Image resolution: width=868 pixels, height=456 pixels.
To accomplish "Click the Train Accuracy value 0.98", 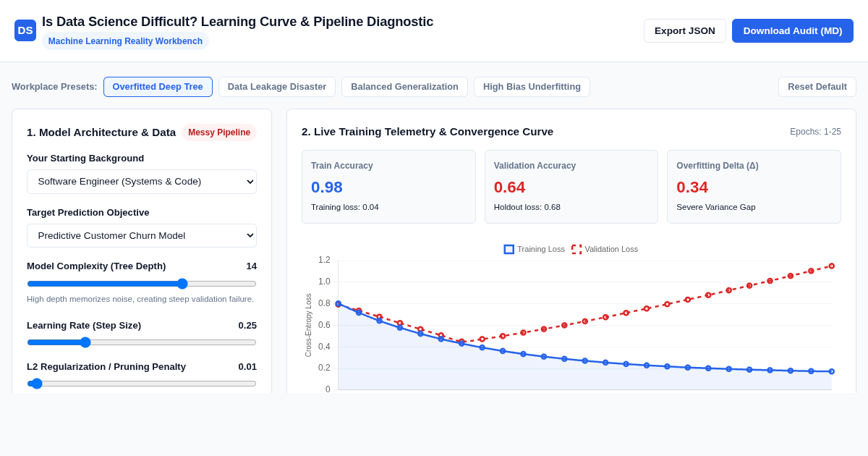I will pyautogui.click(x=327, y=187).
